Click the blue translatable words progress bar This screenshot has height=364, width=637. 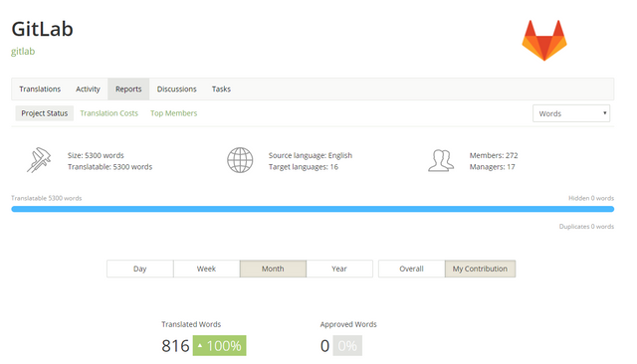click(x=313, y=209)
